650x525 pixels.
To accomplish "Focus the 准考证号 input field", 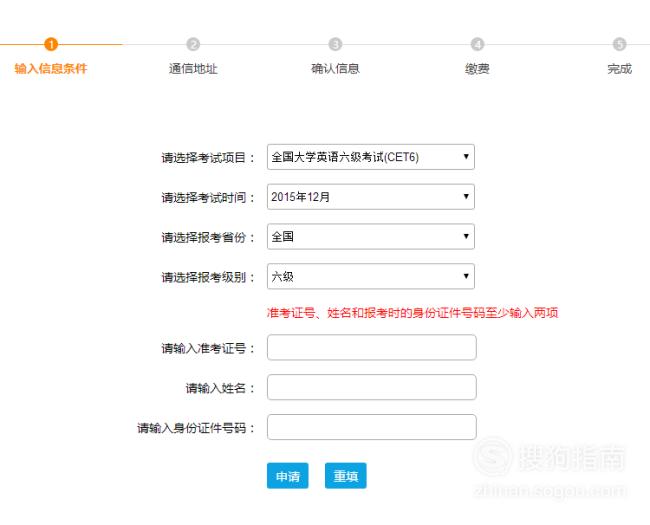I will click(372, 348).
